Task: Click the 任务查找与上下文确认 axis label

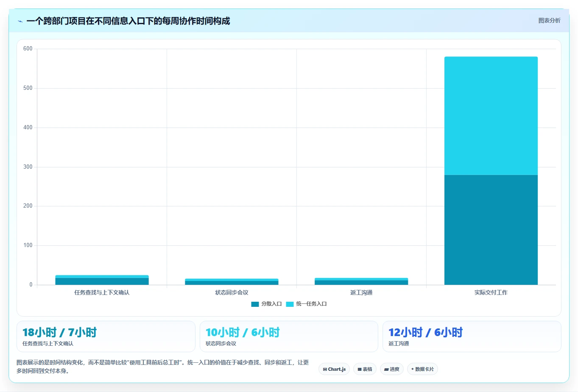Action: pos(102,292)
